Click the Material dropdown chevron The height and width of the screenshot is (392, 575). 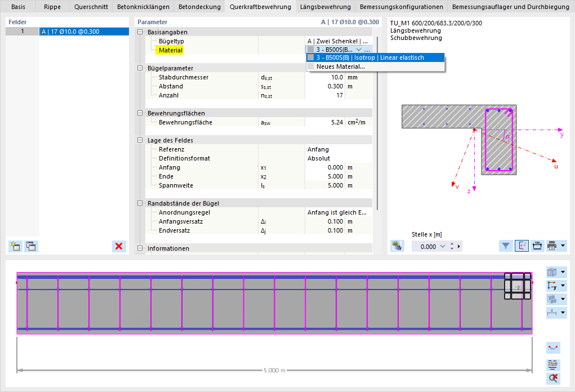359,50
